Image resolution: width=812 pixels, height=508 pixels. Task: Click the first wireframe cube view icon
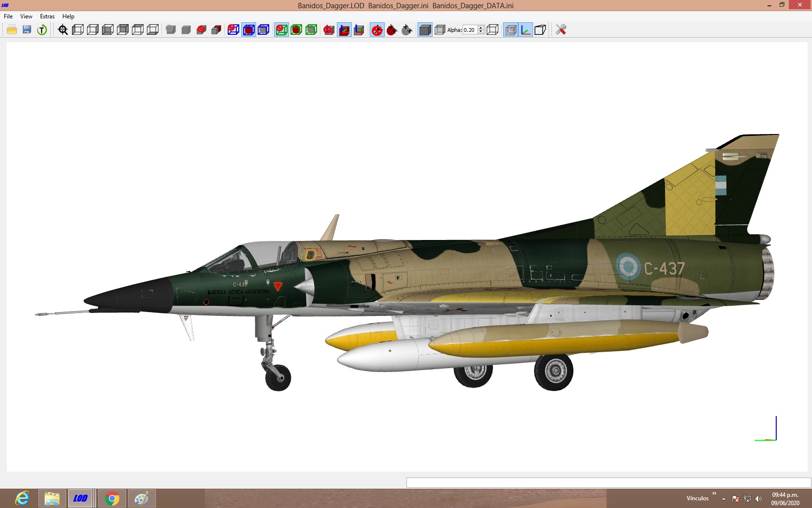coord(78,30)
